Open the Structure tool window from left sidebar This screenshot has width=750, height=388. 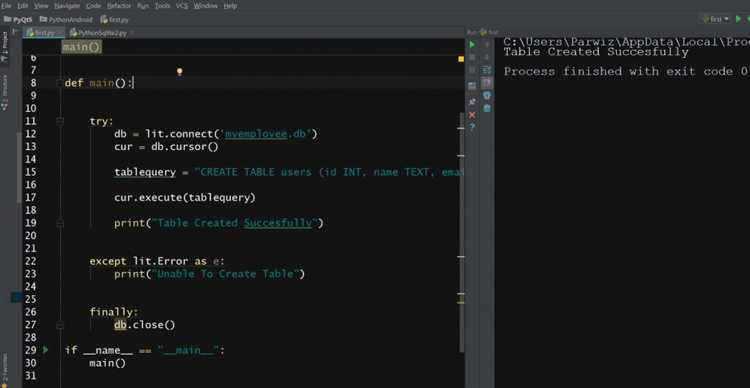(5, 92)
